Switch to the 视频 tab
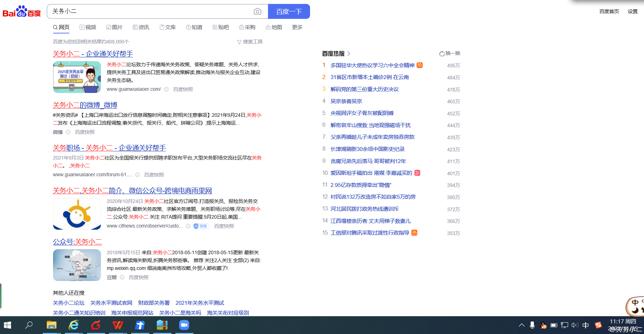The height and width of the screenshot is (334, 644). click(x=88, y=27)
